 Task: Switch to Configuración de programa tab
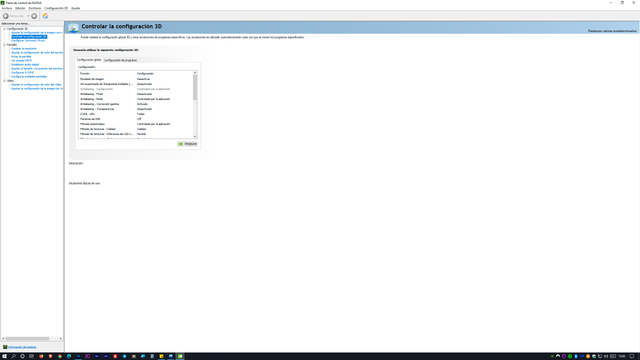pos(120,60)
